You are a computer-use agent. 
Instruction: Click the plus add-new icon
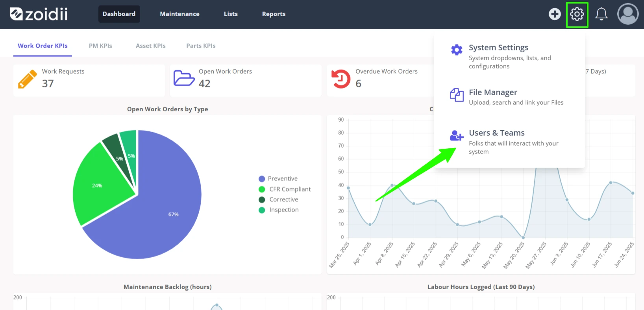click(555, 14)
